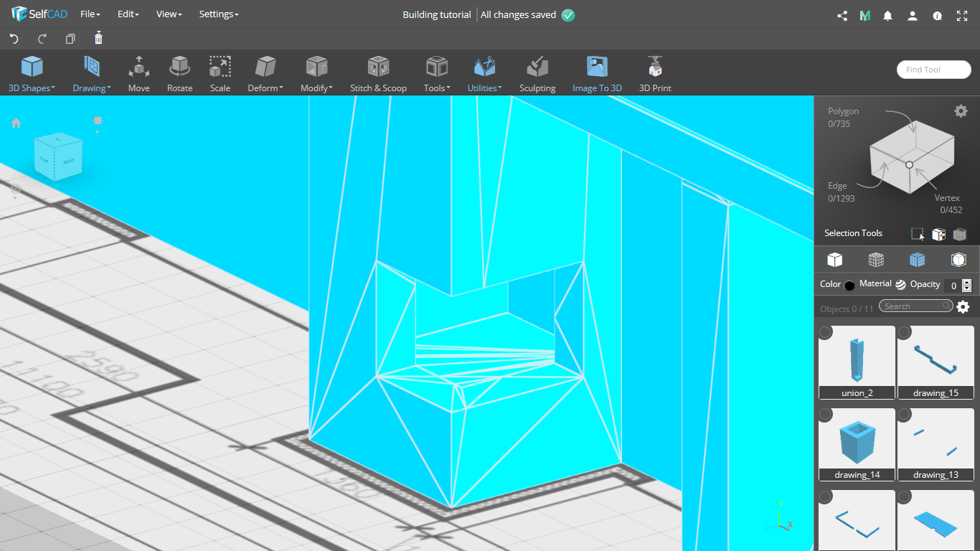This screenshot has width=980, height=551.
Task: Open the 3D Shapes tool
Action: tap(32, 75)
